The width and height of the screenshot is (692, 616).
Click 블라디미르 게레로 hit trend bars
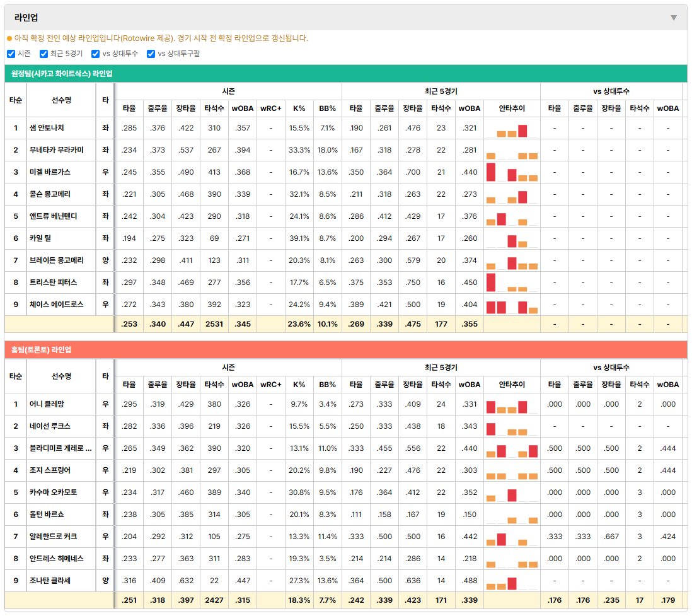click(512, 448)
